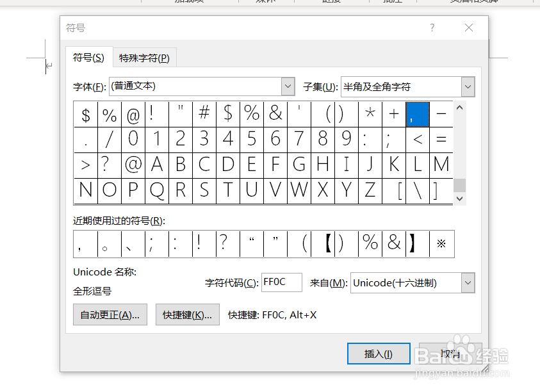Open the 字体 font dropdown
The height and width of the screenshot is (392, 540).
click(x=287, y=86)
